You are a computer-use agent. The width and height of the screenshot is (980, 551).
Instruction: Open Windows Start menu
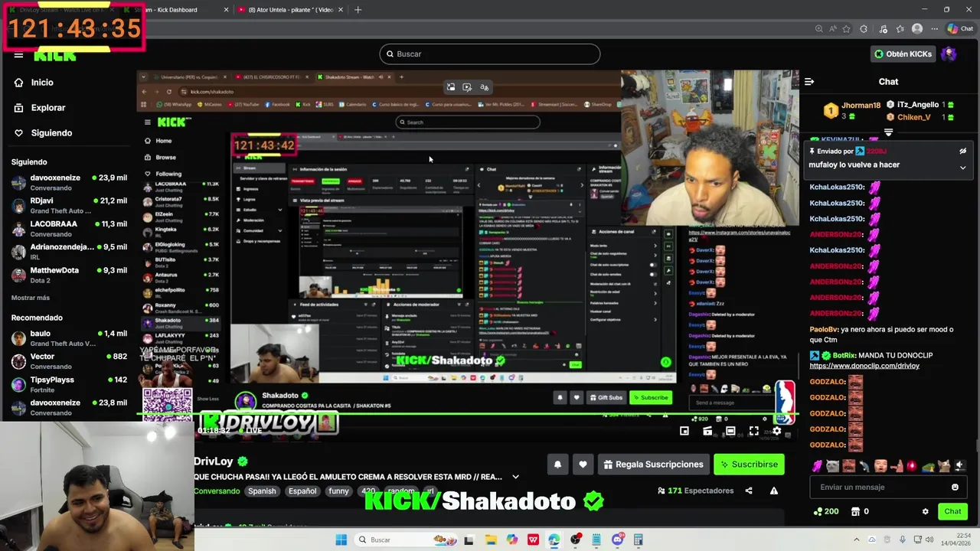[341, 540]
